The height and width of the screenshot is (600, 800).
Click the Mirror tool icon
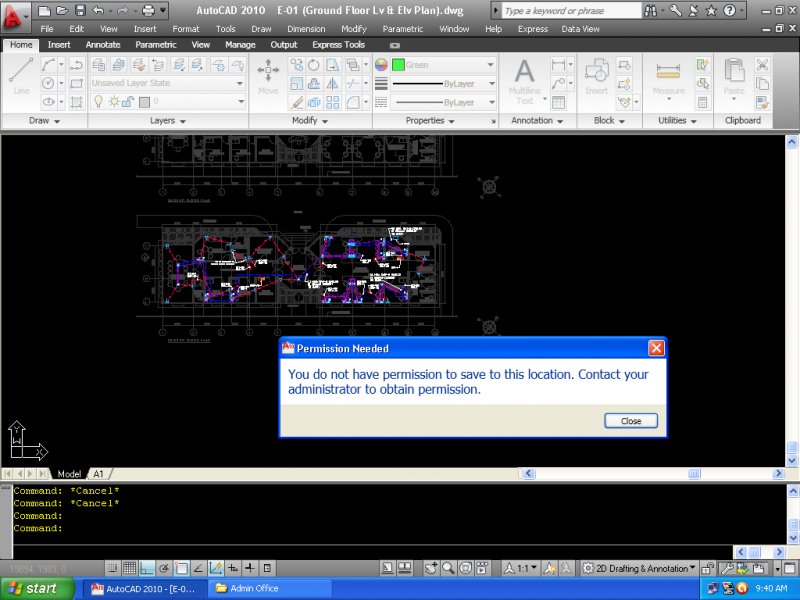tap(332, 84)
